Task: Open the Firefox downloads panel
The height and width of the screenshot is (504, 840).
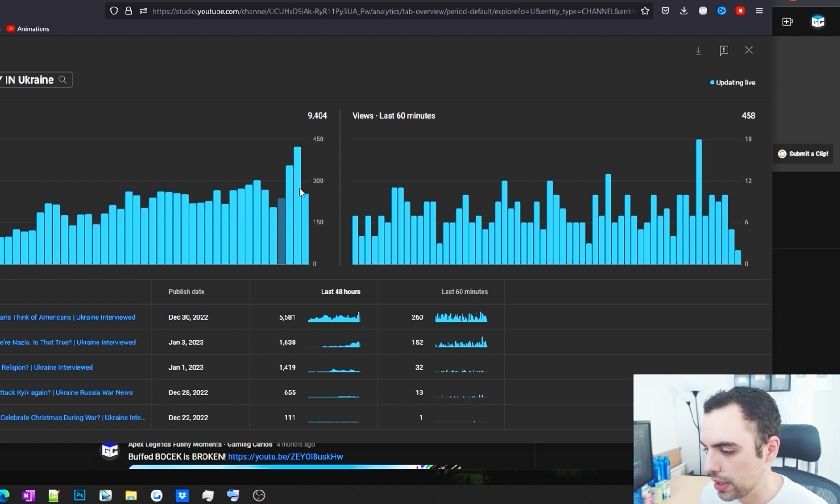Action: pos(684,11)
